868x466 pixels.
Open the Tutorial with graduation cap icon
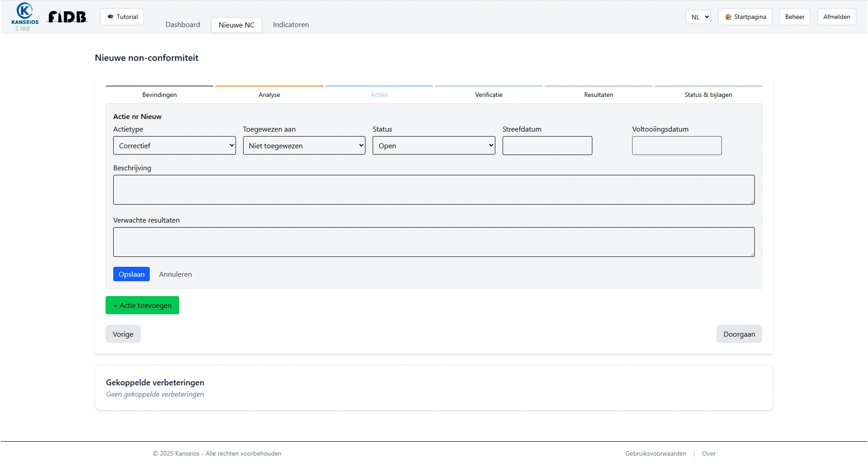pos(122,17)
